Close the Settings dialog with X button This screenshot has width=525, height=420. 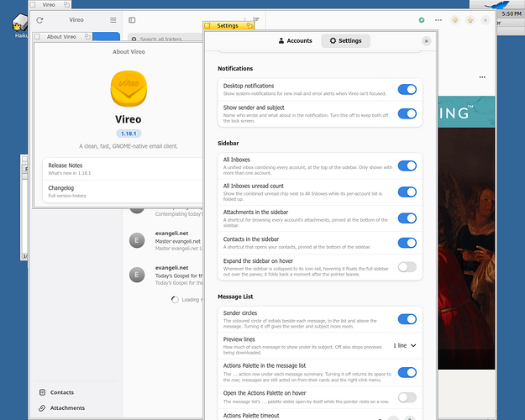coord(426,41)
